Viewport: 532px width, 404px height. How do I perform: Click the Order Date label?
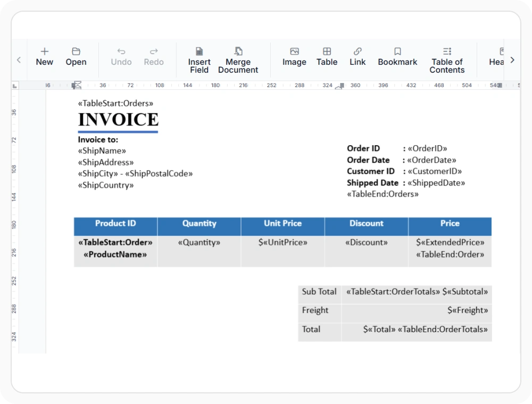368,160
